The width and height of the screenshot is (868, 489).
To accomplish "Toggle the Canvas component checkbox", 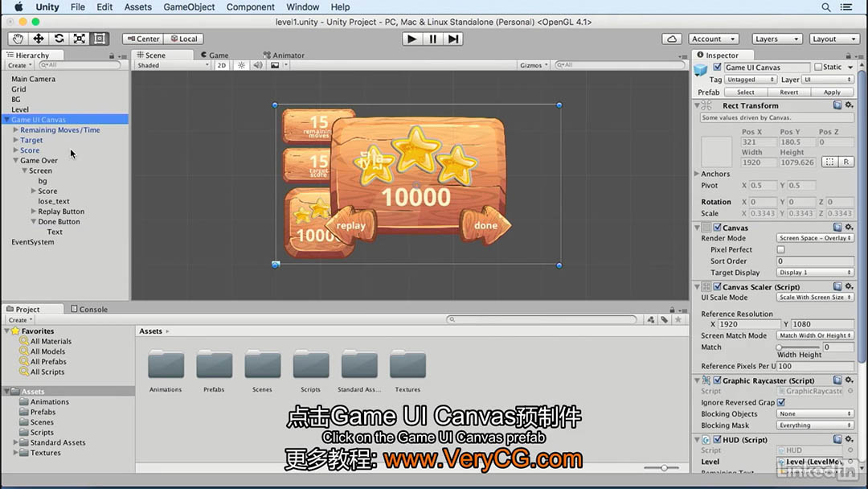I will [718, 228].
